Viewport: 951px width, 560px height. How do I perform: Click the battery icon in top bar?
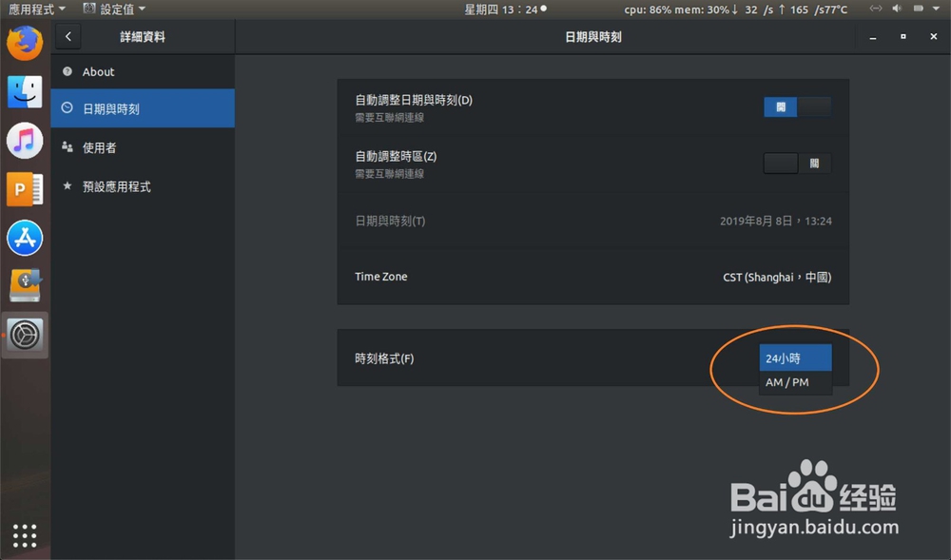[x=919, y=9]
